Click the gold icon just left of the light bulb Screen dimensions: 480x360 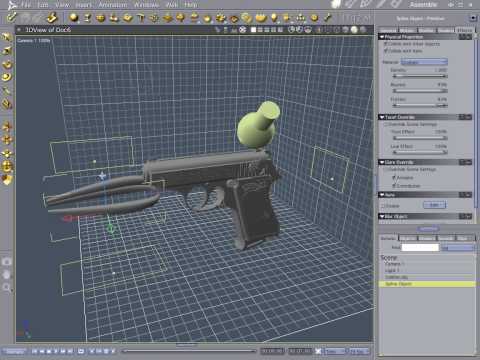pos(261,17)
